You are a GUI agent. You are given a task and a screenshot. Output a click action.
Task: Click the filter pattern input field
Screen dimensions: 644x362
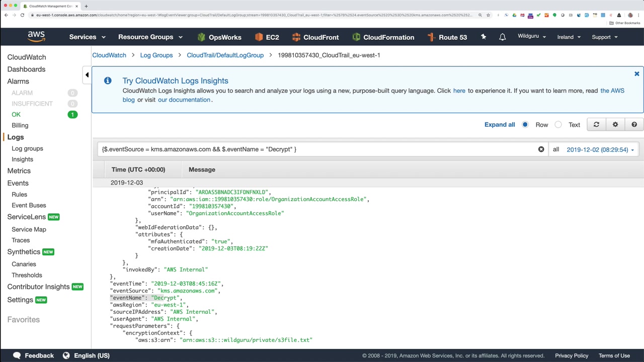[x=317, y=149]
